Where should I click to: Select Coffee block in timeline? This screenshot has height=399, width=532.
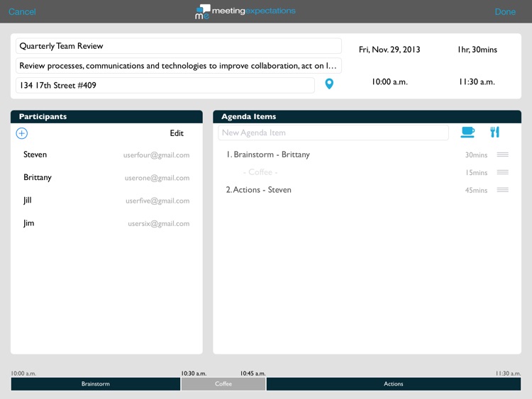[223, 384]
